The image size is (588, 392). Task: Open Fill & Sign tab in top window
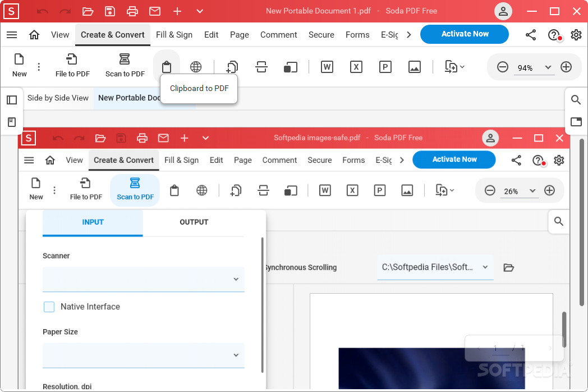pos(174,35)
